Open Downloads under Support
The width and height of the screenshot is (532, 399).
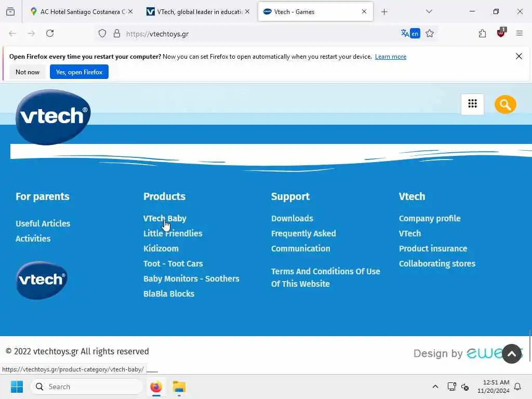pos(292,219)
